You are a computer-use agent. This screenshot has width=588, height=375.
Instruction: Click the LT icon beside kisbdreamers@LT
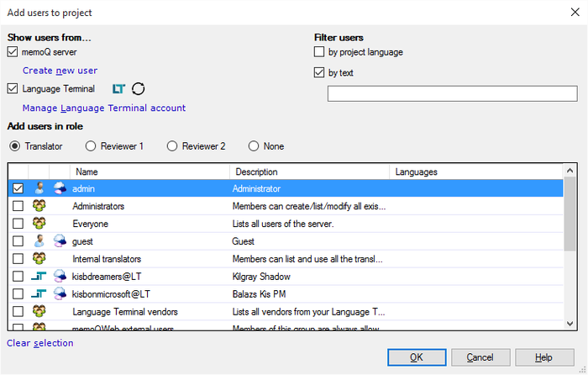point(39,277)
